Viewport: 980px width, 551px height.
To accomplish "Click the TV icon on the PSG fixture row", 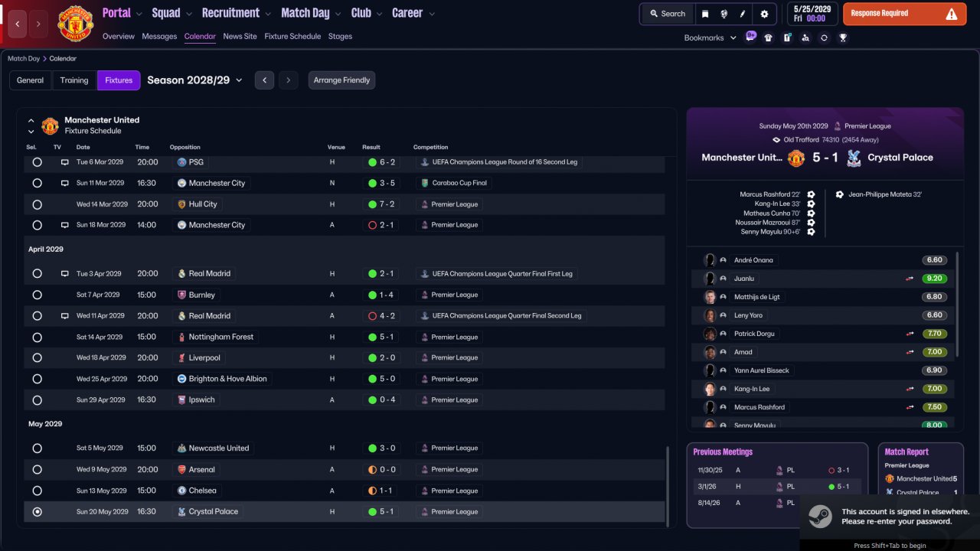I will (65, 162).
